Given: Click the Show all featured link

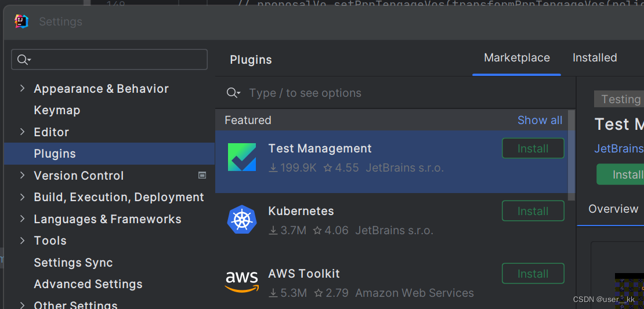Looking at the screenshot, I should coord(540,120).
